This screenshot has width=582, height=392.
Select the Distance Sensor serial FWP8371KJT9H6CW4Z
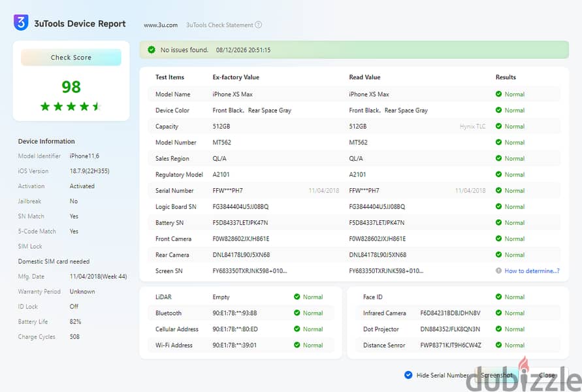point(451,345)
